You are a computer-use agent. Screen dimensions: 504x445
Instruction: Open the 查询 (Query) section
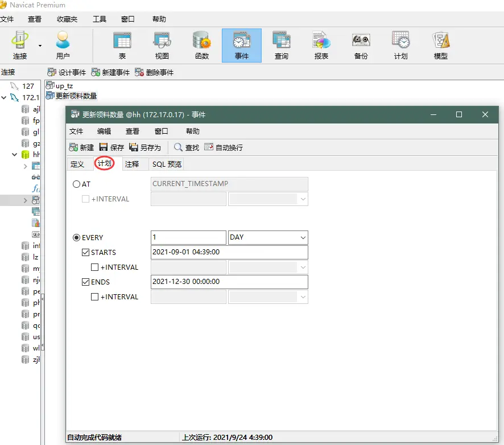click(282, 46)
